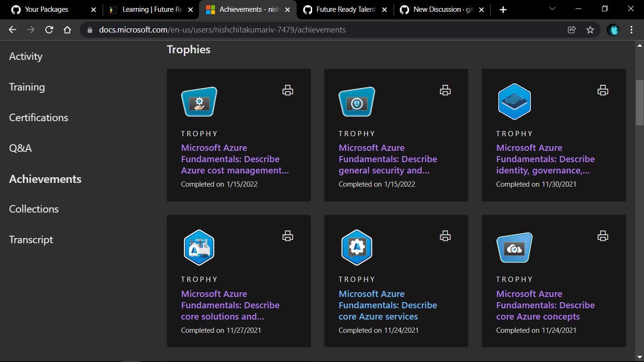Image resolution: width=644 pixels, height=362 pixels.
Task: Print the Azure cost management trophy
Action: 288,90
